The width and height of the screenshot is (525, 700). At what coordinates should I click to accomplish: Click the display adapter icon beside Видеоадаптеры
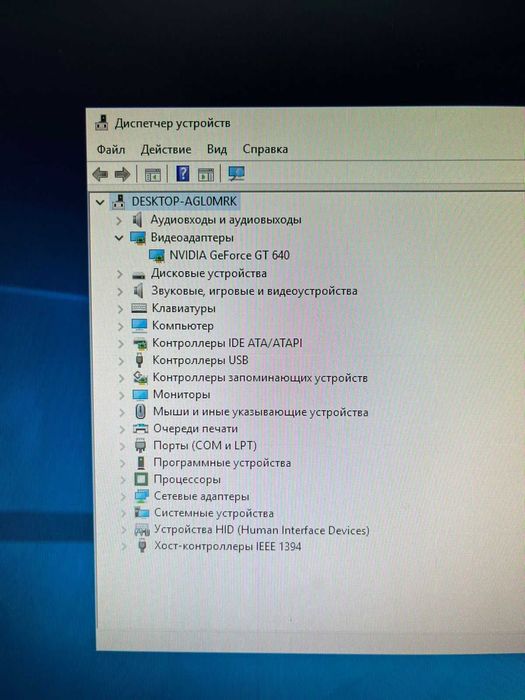pyautogui.click(x=138, y=238)
